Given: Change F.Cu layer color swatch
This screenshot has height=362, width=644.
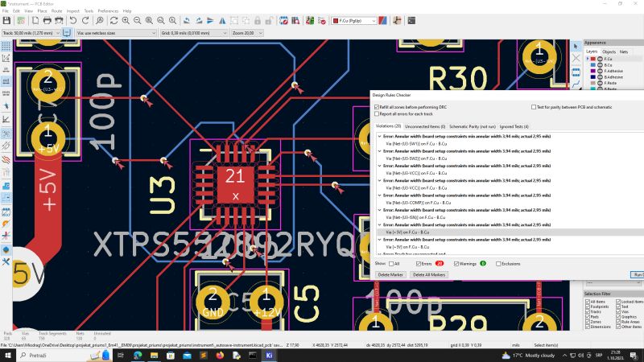Looking at the screenshot, I should tap(593, 59).
